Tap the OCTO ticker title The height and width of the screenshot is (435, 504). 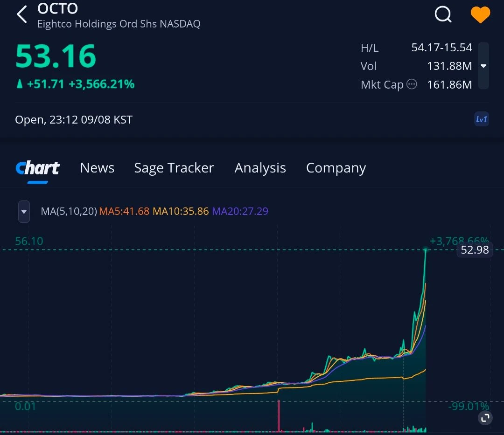[57, 9]
